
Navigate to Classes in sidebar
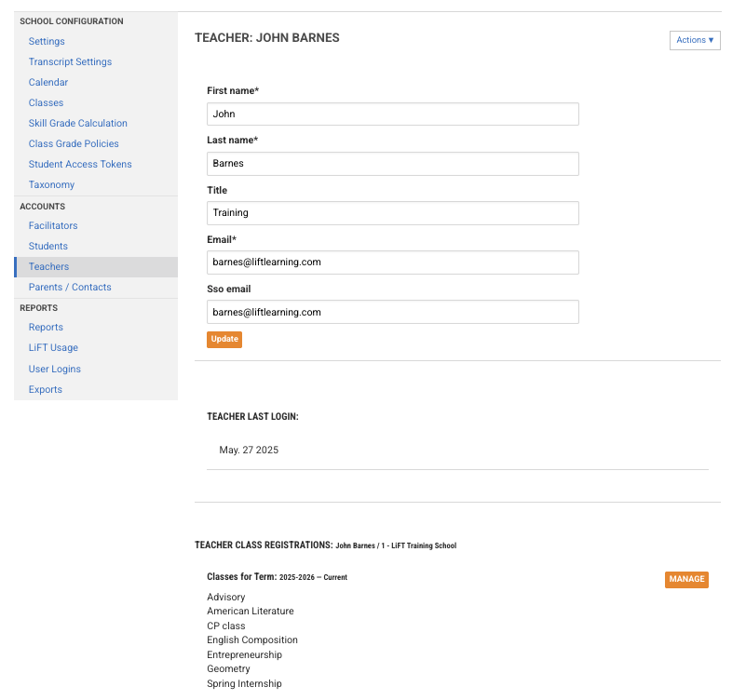(x=46, y=102)
